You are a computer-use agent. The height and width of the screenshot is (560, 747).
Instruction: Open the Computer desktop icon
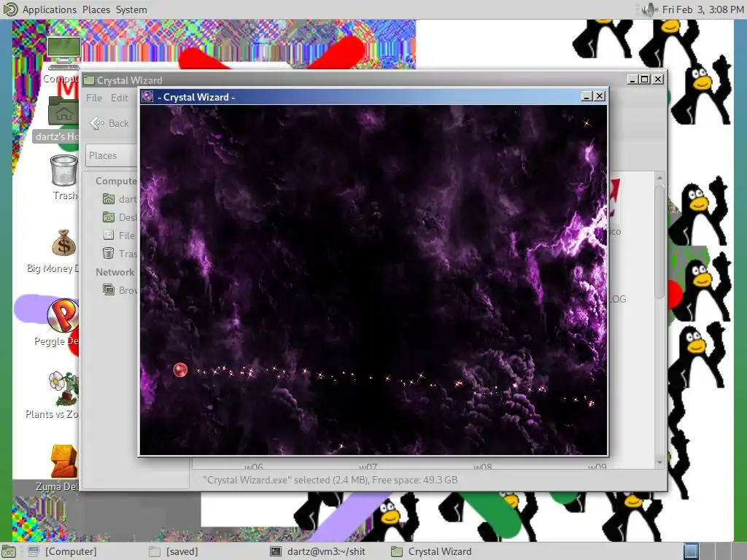pos(64,52)
